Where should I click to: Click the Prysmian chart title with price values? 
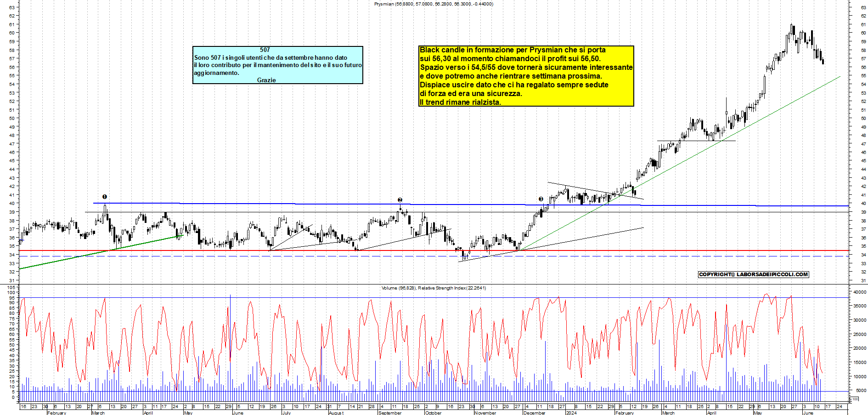click(434, 4)
